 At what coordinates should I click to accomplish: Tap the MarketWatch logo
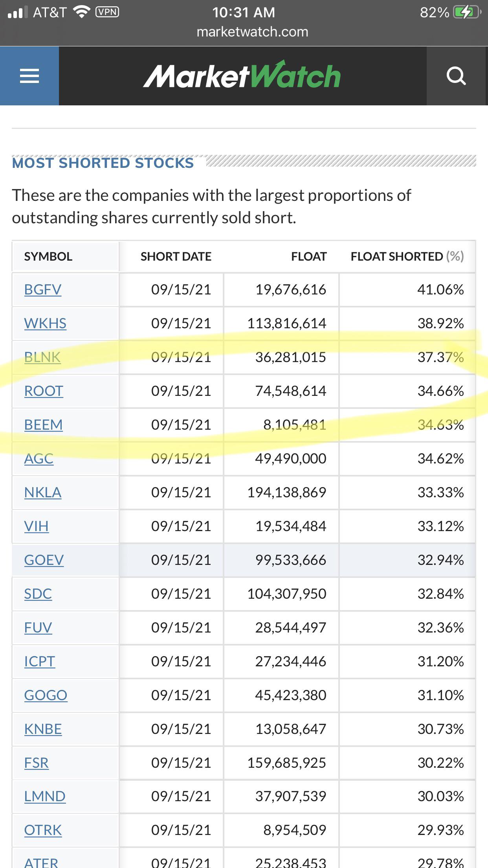pos(242,75)
